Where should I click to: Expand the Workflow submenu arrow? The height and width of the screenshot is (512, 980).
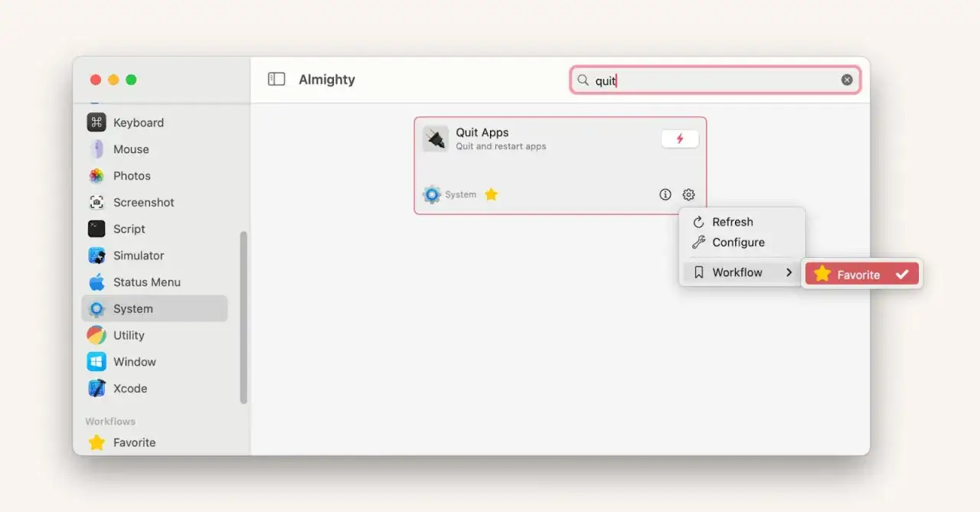pos(789,272)
